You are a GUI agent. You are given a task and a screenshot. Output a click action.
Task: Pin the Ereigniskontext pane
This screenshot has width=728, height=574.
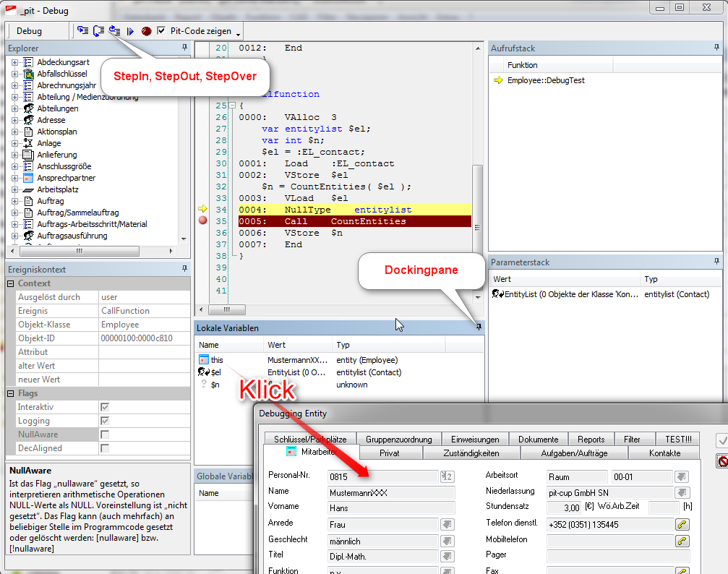click(x=184, y=268)
